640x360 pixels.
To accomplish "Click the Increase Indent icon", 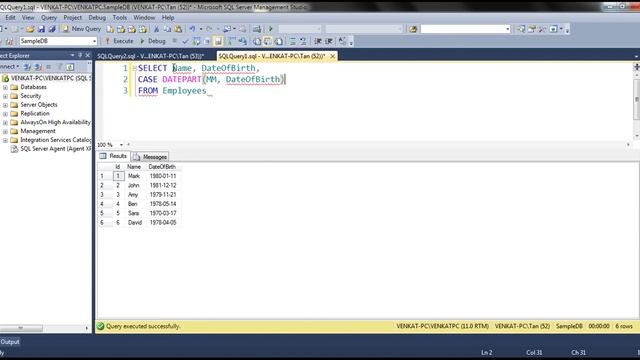I will tap(329, 41).
